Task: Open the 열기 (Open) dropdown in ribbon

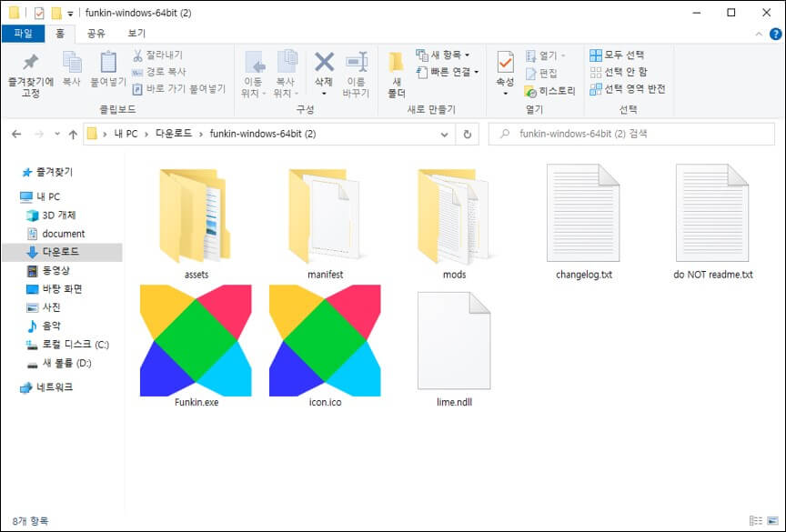Action: [x=546, y=55]
